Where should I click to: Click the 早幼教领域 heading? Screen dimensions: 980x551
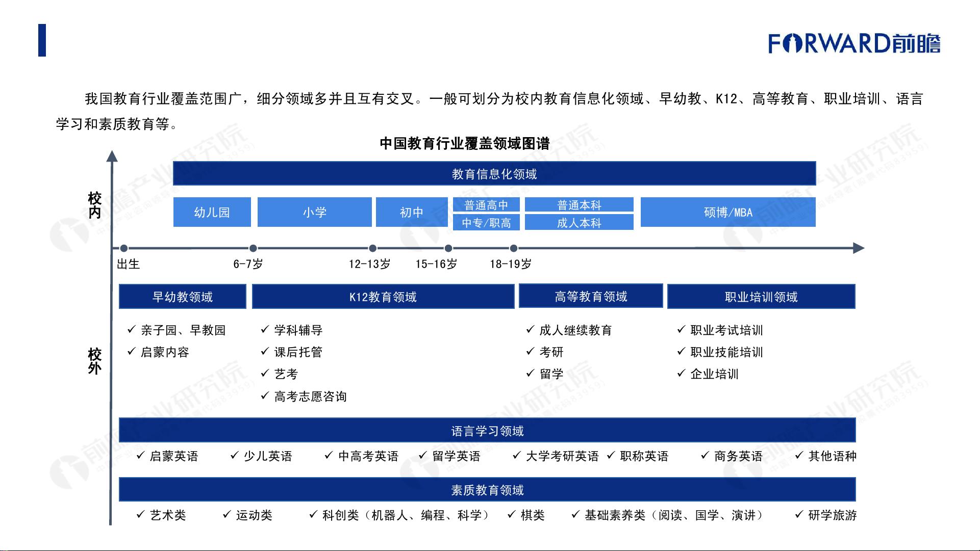[x=182, y=297]
